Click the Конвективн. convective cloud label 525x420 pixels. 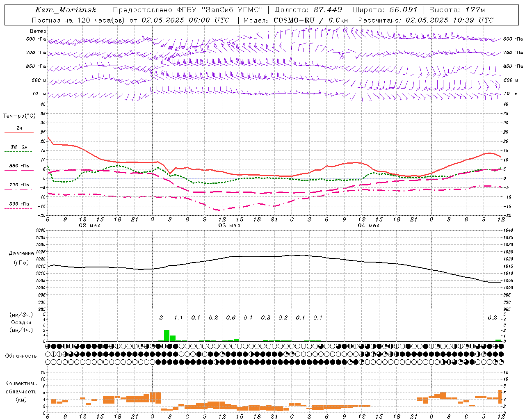click(x=21, y=383)
